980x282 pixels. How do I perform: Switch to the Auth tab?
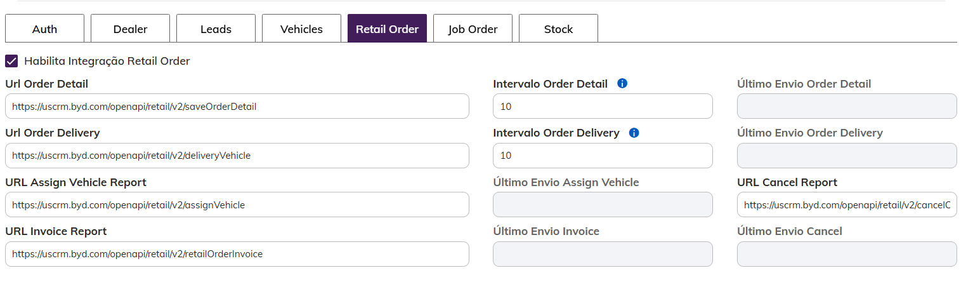coord(44,29)
